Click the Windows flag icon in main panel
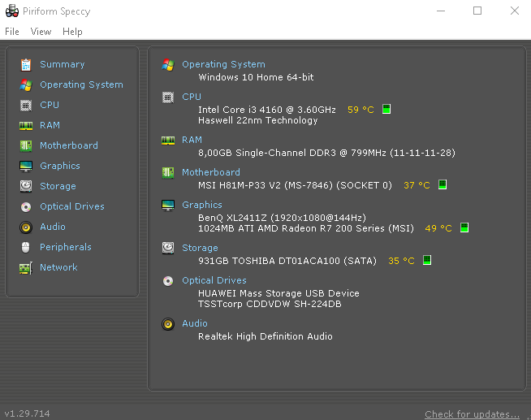The image size is (531, 420). click(168, 64)
